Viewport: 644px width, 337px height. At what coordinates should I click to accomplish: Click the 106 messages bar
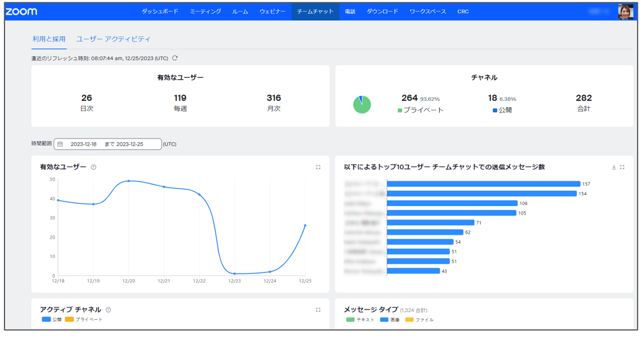pos(452,203)
